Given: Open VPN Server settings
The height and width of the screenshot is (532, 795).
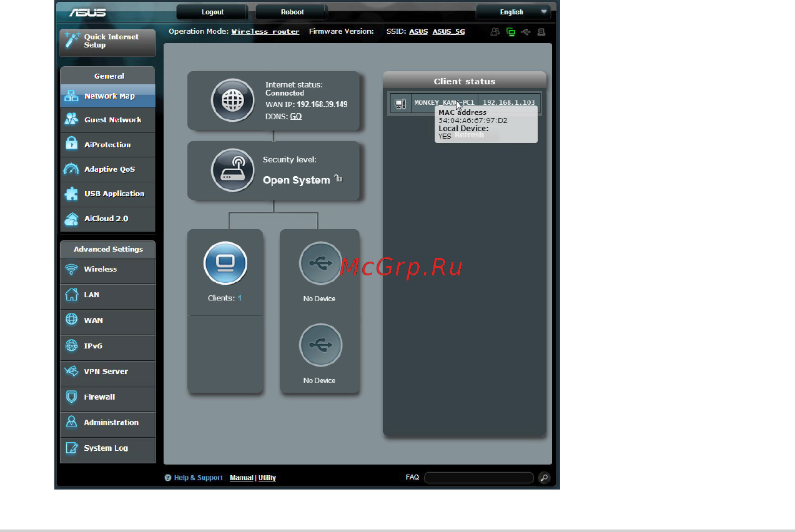Looking at the screenshot, I should point(107,373).
